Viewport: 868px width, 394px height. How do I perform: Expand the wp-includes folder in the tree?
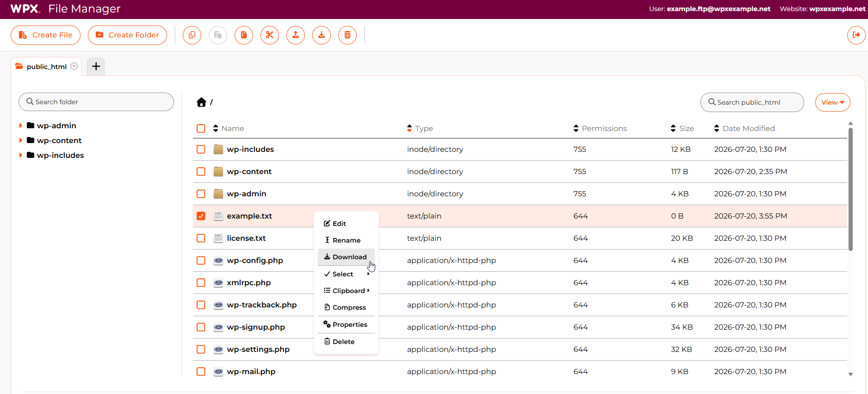[20, 155]
